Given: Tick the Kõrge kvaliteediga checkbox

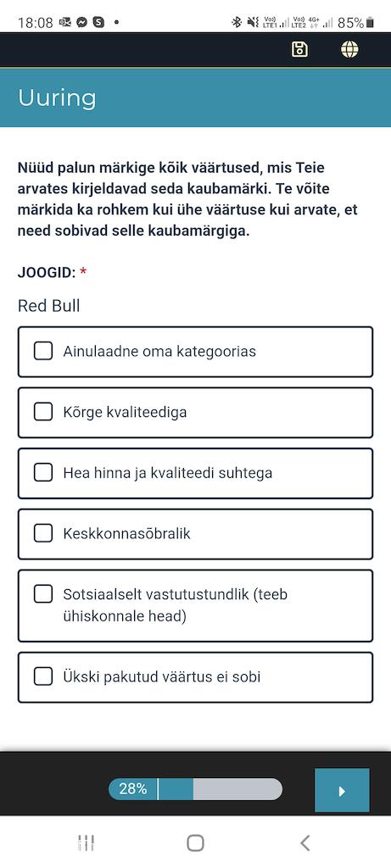Looking at the screenshot, I should [x=195, y=413].
